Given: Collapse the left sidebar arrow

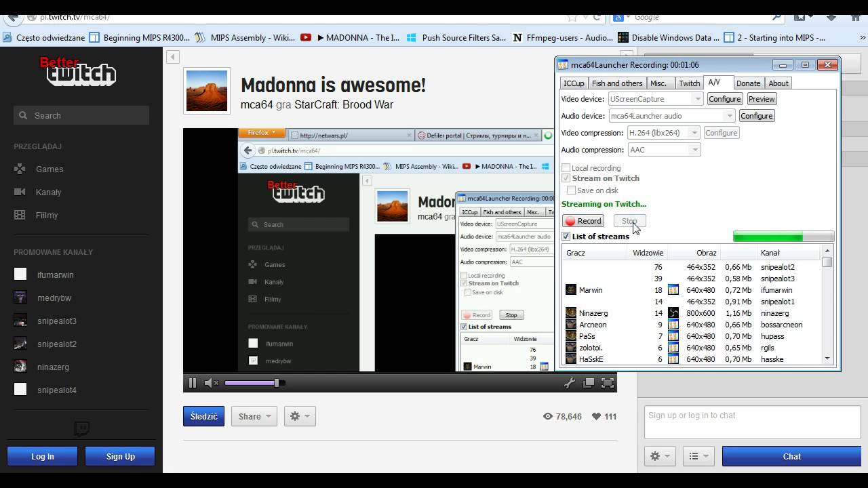Looking at the screenshot, I should 173,57.
